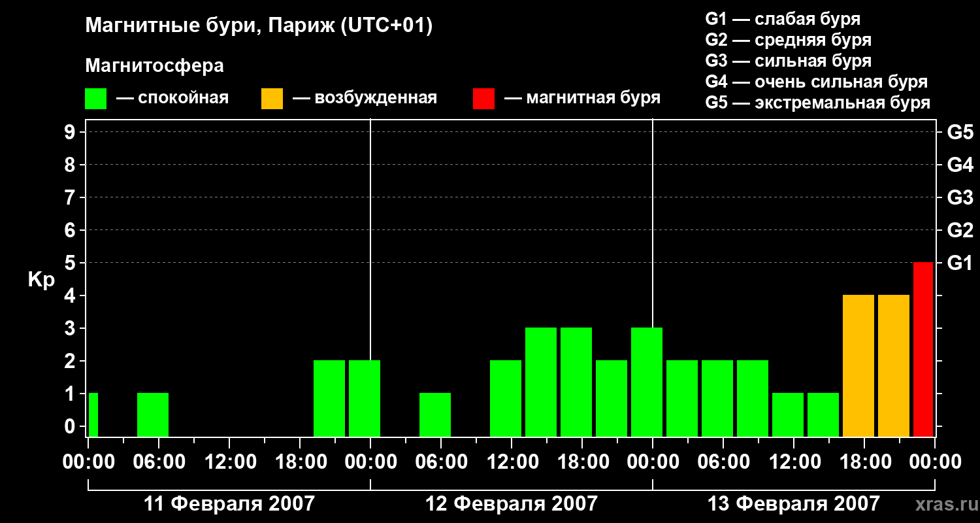Click the G2 label on right axis
The height and width of the screenshot is (523, 980).
(960, 230)
